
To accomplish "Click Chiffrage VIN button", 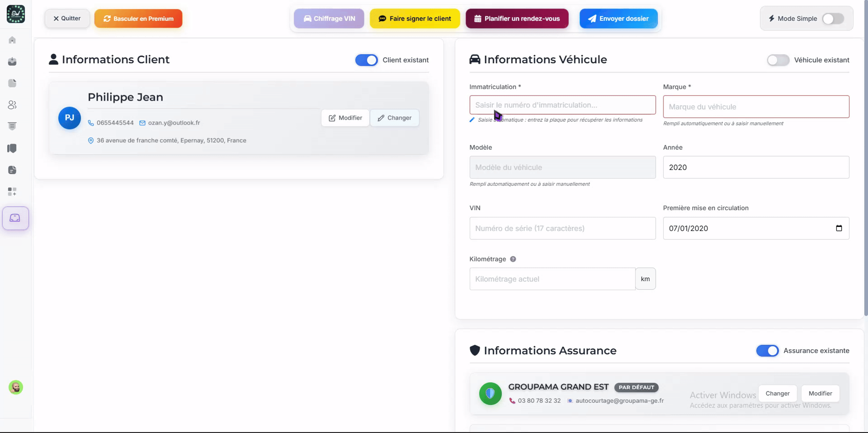I will [x=329, y=19].
